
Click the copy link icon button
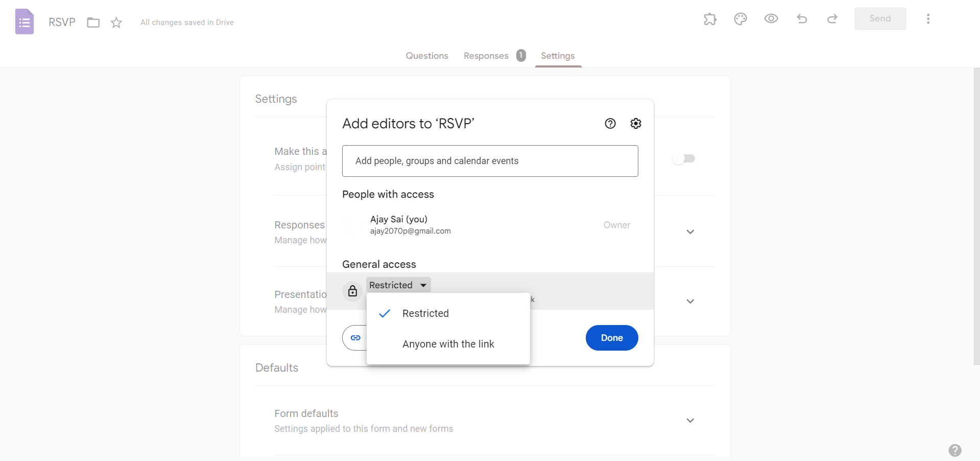[x=355, y=338]
